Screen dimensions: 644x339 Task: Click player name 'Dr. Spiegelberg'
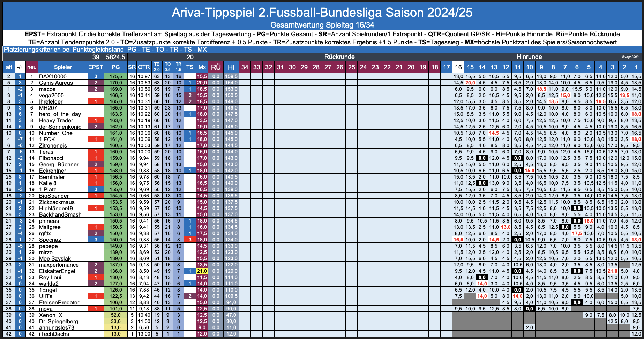(59, 321)
